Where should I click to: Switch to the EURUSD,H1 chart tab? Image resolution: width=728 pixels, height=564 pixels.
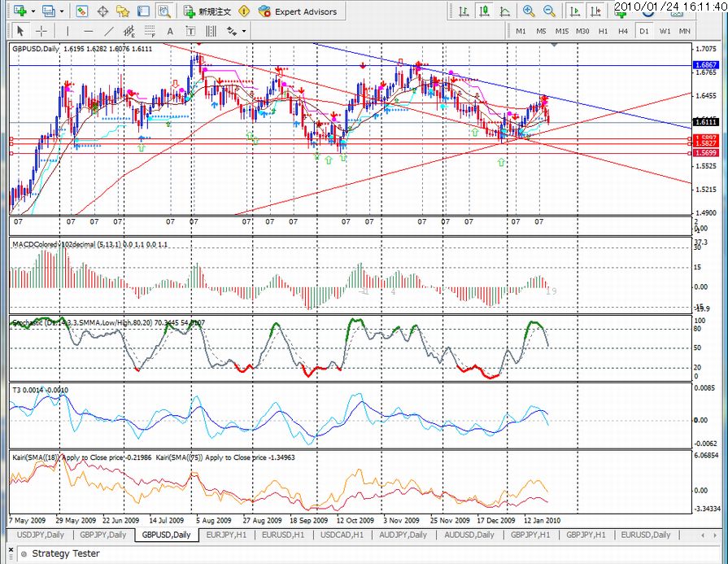(282, 535)
